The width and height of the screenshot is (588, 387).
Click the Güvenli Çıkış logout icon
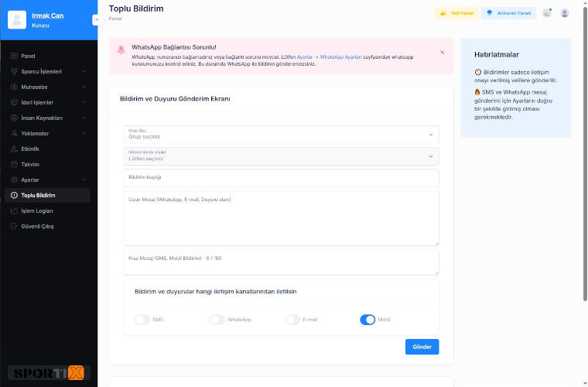[14, 226]
